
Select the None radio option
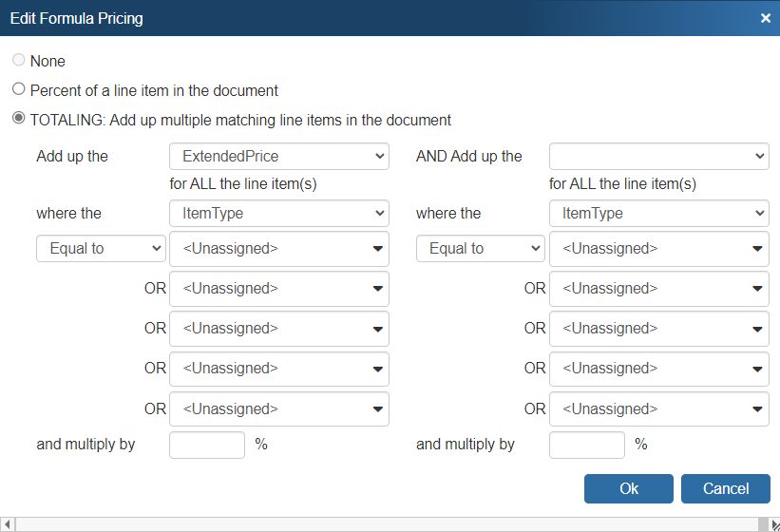18,61
